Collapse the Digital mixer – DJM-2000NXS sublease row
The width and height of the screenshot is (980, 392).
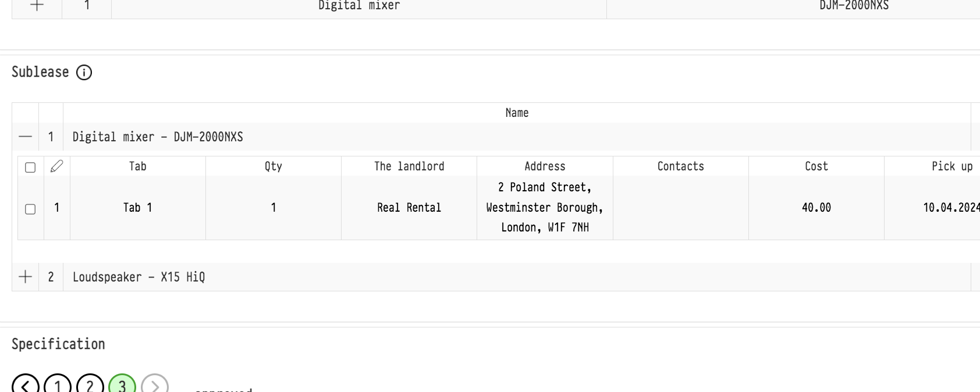[x=25, y=137]
